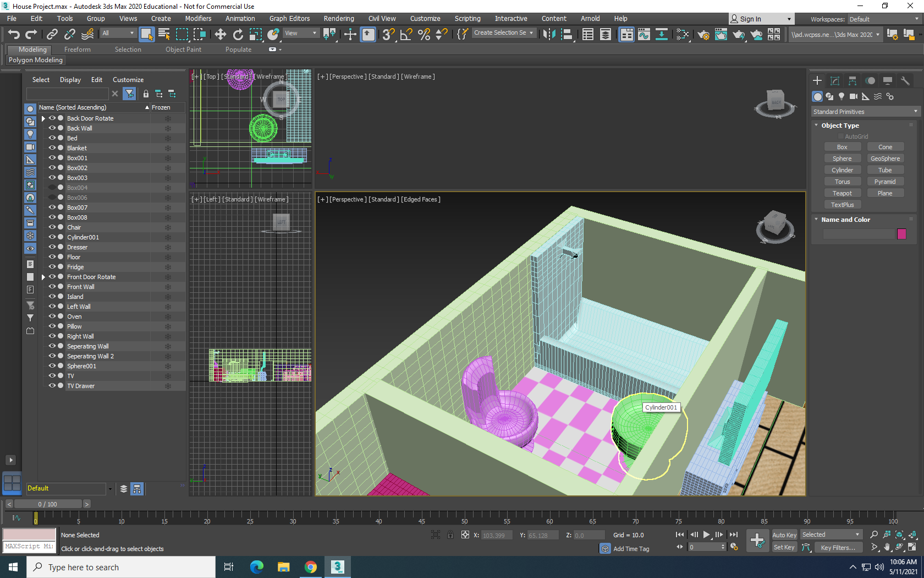
Task: Toggle the 3D Snaps icon
Action: pos(388,34)
